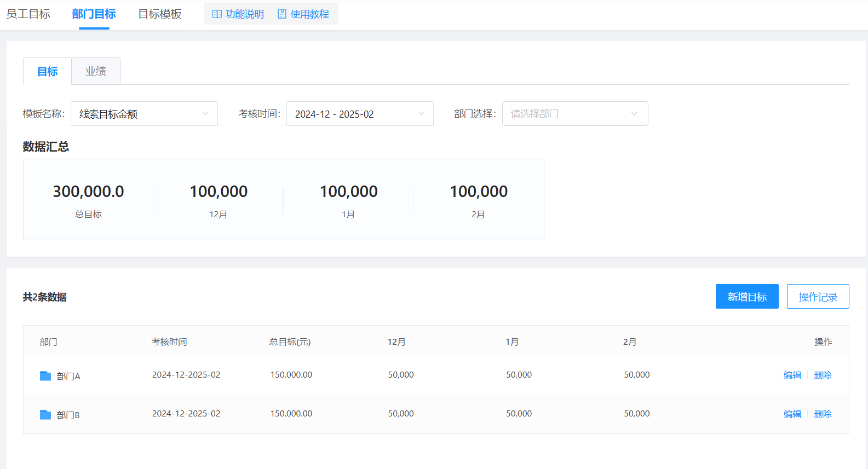Click the 部门B name in table
The image size is (868, 469).
tap(68, 415)
